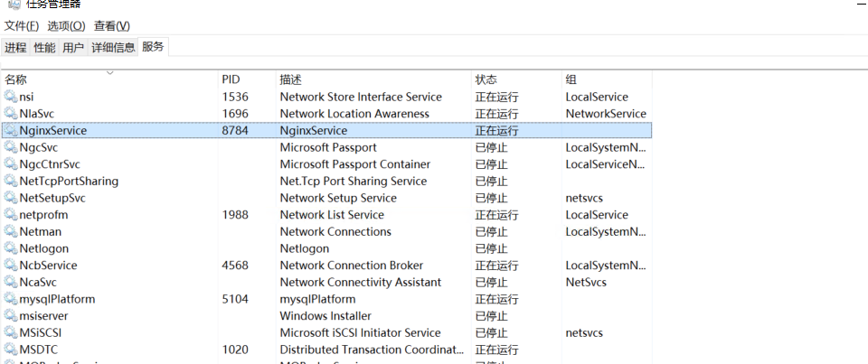Click PID 5104 of mysqlPlatform
The height and width of the screenshot is (364, 868).
tap(235, 299)
